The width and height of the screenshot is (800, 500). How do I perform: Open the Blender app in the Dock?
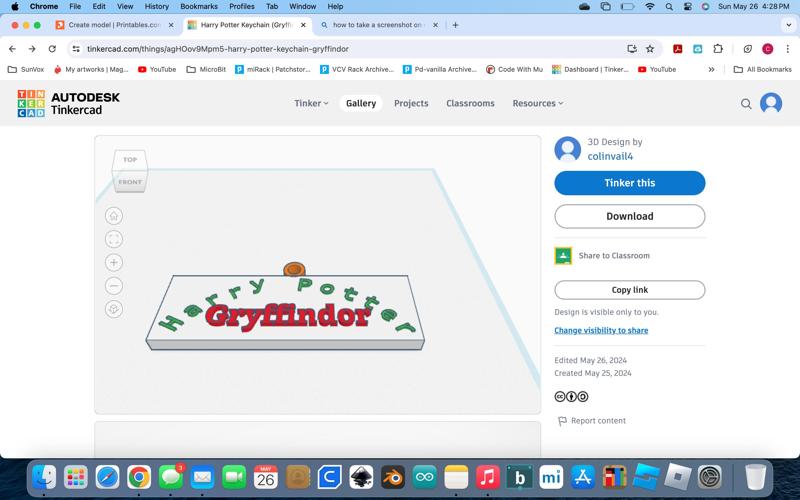pyautogui.click(x=392, y=478)
